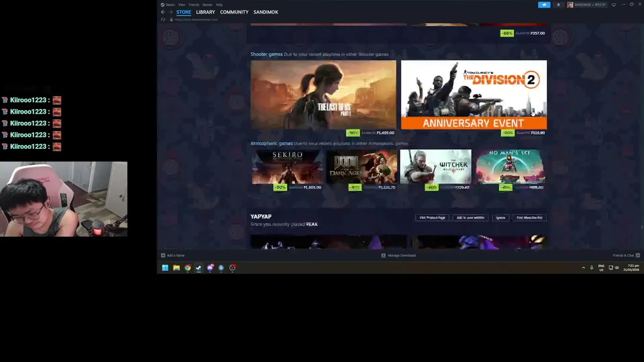The image size is (644, 362).
Task: Click the Friends & Chat label
Action: [x=623, y=255]
